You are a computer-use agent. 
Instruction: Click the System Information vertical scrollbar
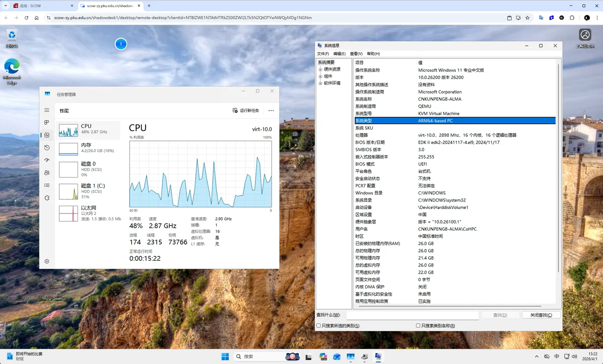coord(558,168)
